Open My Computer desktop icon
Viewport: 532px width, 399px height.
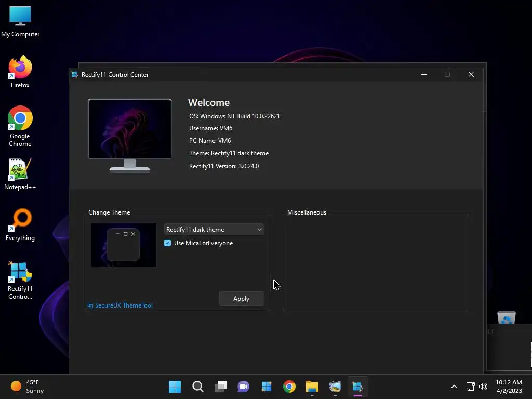[x=20, y=21]
